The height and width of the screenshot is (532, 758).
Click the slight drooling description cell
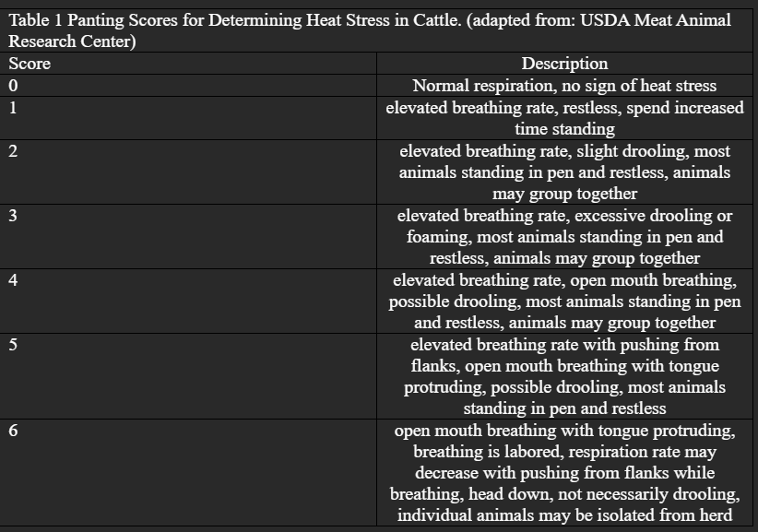click(564, 172)
